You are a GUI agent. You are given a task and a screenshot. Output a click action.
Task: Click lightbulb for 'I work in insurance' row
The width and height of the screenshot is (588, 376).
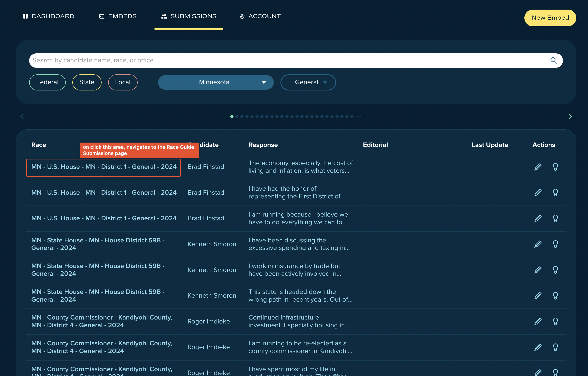pos(555,270)
